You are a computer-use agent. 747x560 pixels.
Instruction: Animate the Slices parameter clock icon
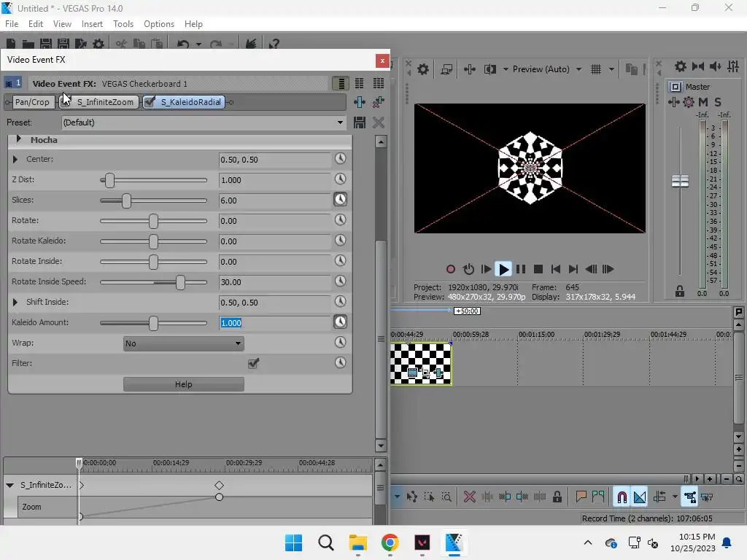[x=340, y=200]
